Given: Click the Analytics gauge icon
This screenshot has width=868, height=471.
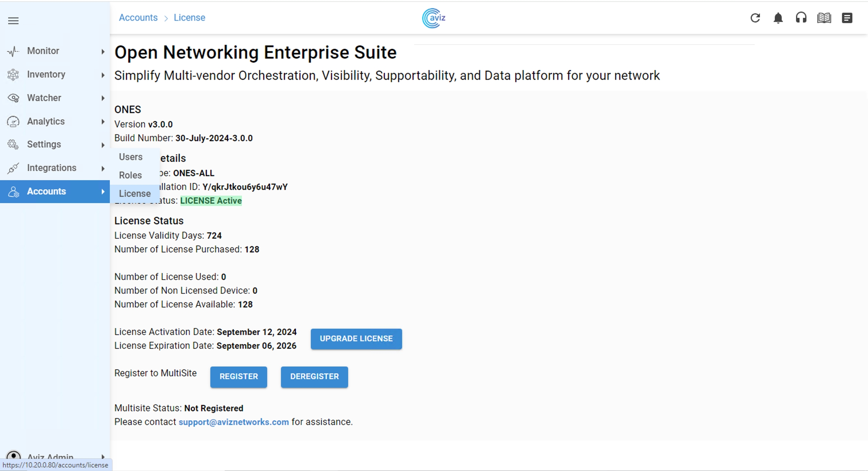Looking at the screenshot, I should coord(13,122).
